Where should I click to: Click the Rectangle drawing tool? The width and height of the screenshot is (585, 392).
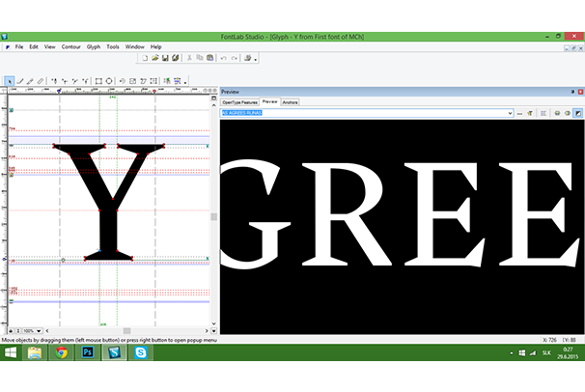point(97,81)
